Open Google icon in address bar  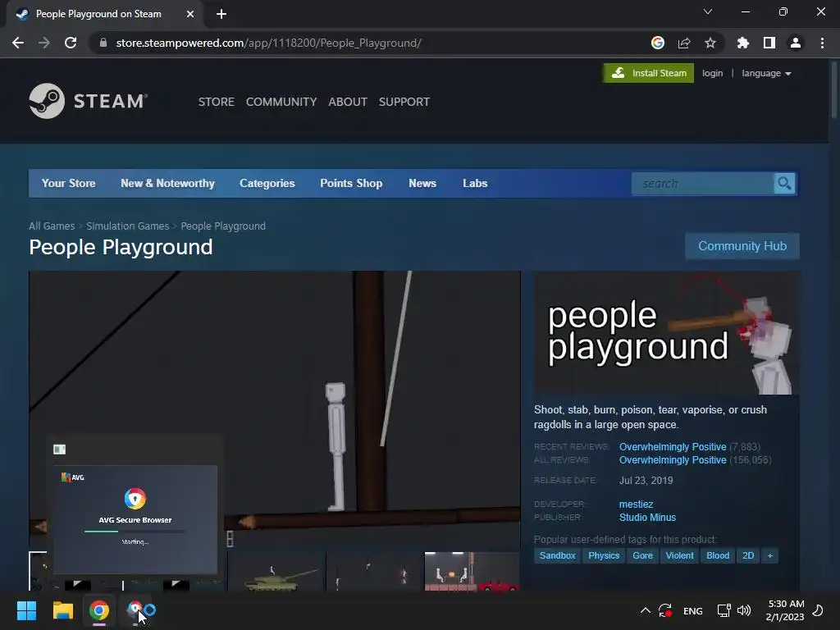(x=658, y=43)
